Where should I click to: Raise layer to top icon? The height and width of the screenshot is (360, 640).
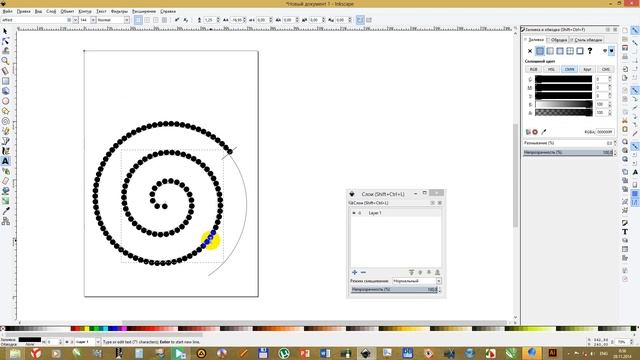411,272
